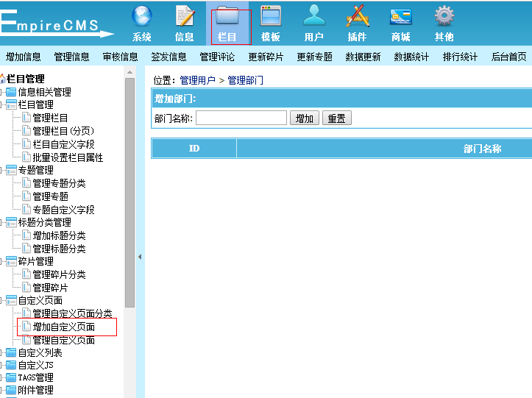Go to 更新碎片 in the submenu

pos(266,57)
